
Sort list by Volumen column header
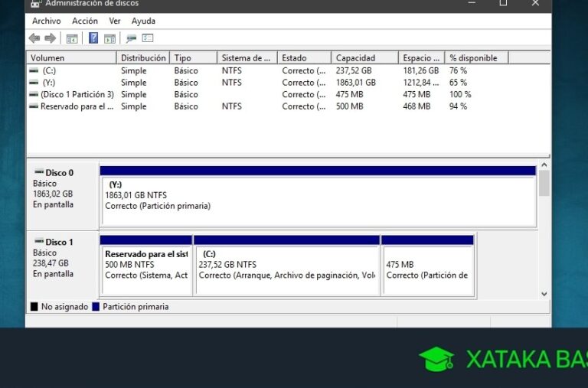coord(72,58)
